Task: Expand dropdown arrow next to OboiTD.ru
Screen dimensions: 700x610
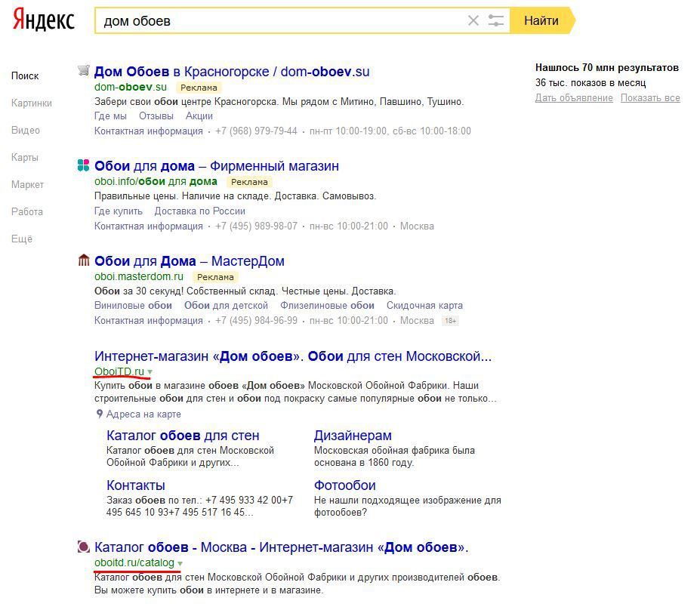Action: coord(150,372)
